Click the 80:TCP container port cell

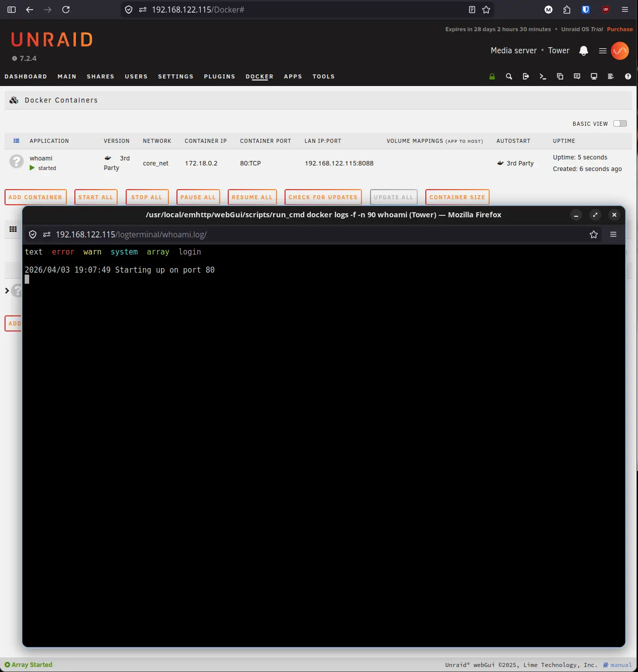250,163
